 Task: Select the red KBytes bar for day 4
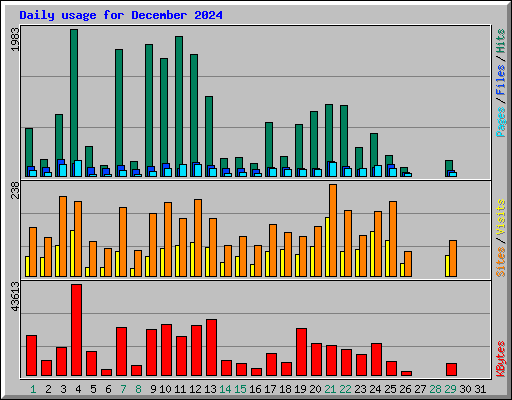coord(76,330)
